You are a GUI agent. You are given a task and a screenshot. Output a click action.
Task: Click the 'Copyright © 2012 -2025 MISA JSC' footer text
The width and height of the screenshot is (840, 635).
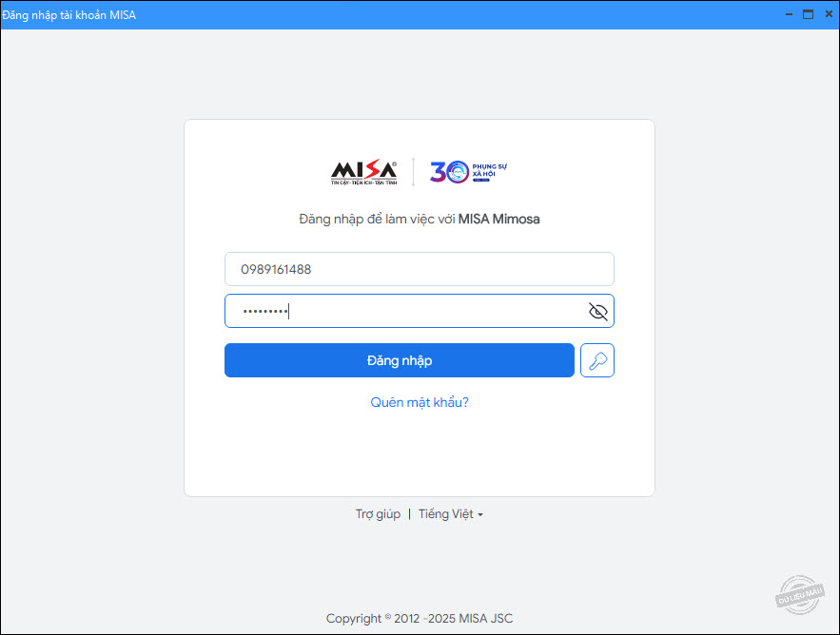point(420,619)
